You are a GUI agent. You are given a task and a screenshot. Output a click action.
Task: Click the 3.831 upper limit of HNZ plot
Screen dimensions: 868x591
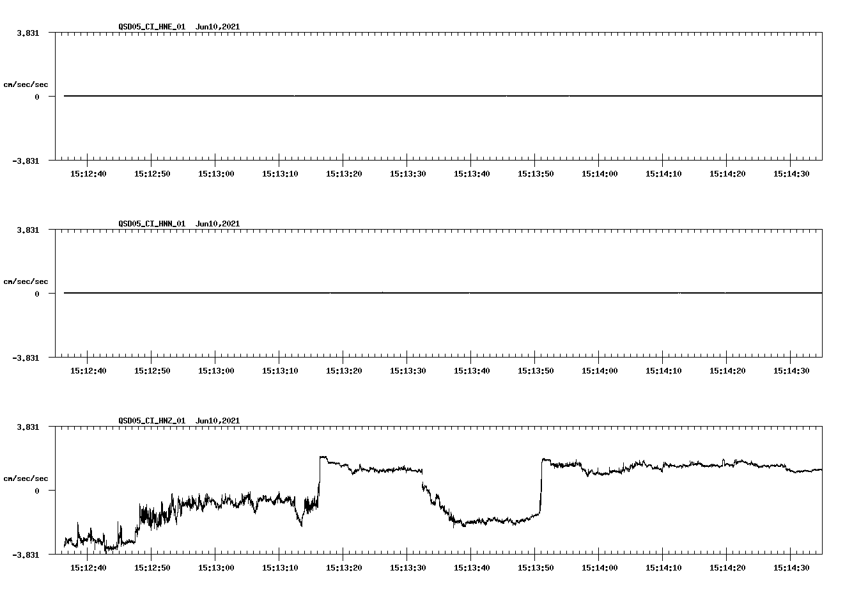(27, 427)
